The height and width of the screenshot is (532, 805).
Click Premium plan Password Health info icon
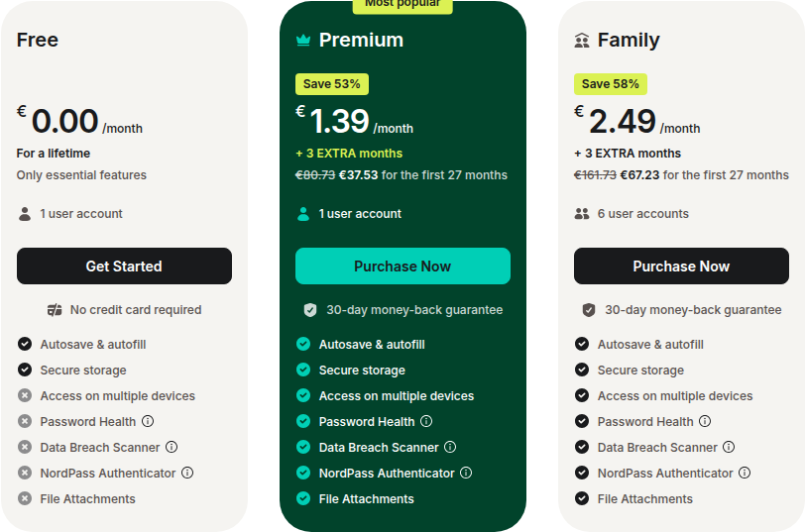(x=426, y=421)
